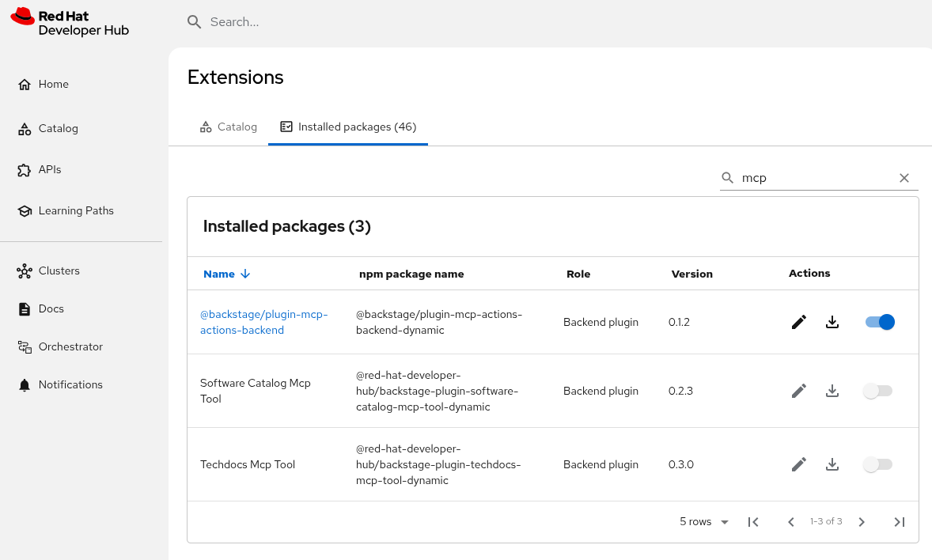Click download icon for Techdocs Mcp Tool
932x560 pixels.
832,464
